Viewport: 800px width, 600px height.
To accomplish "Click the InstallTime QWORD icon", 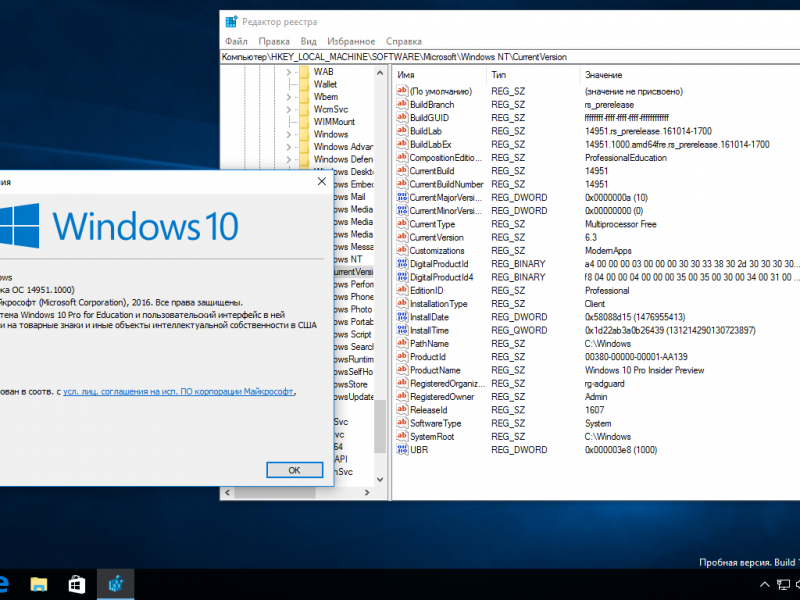I will (402, 330).
